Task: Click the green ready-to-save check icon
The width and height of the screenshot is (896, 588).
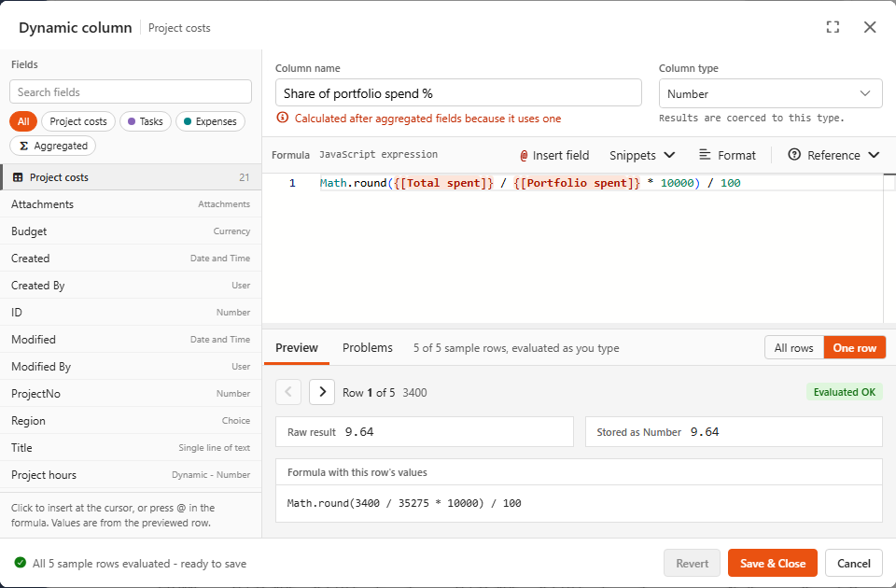Action: point(20,563)
